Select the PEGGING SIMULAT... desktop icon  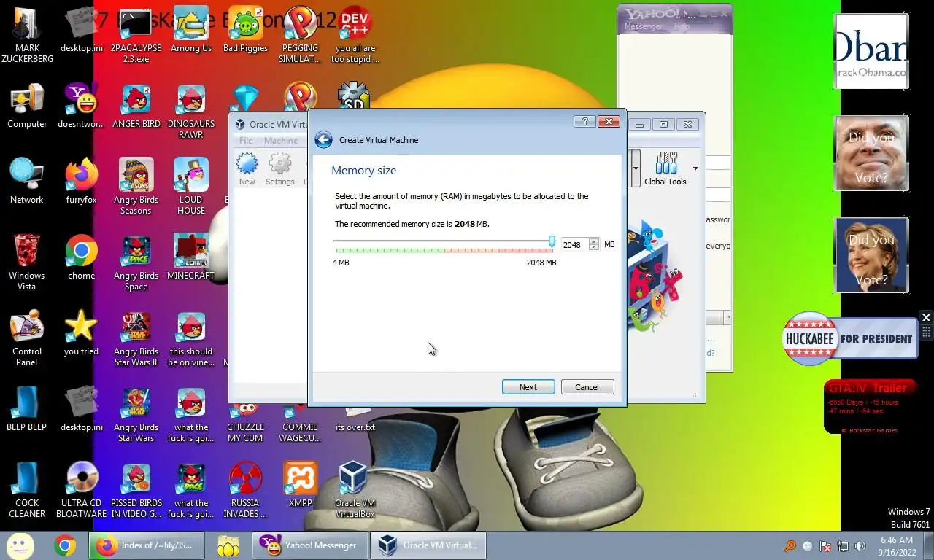click(300, 36)
